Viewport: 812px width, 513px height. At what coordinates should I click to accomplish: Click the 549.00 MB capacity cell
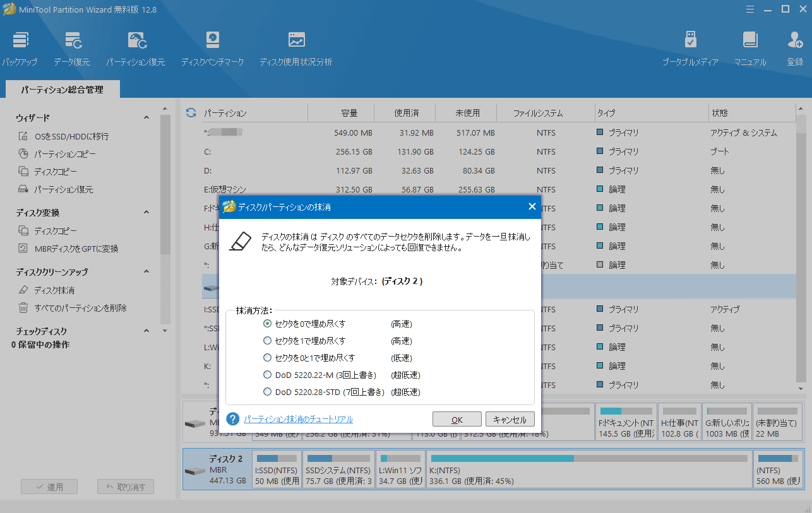pyautogui.click(x=353, y=133)
